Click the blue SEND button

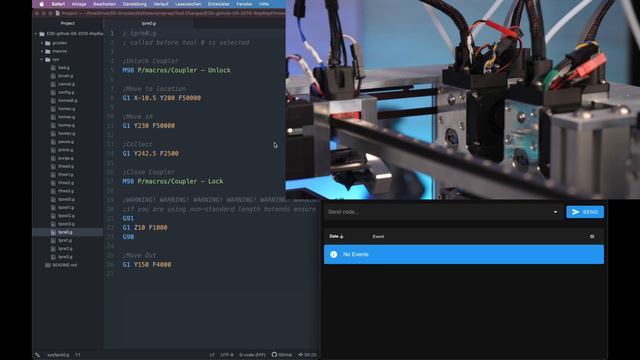(x=585, y=212)
